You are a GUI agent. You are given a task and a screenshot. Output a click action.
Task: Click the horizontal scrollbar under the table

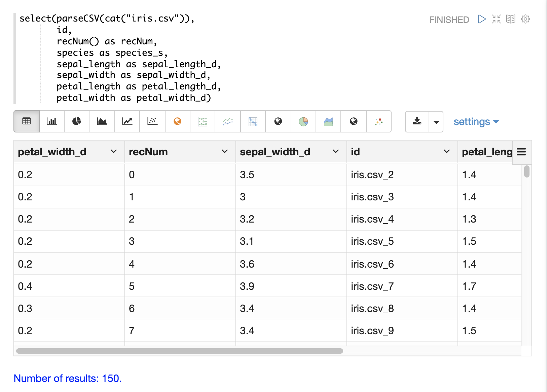pyautogui.click(x=180, y=351)
